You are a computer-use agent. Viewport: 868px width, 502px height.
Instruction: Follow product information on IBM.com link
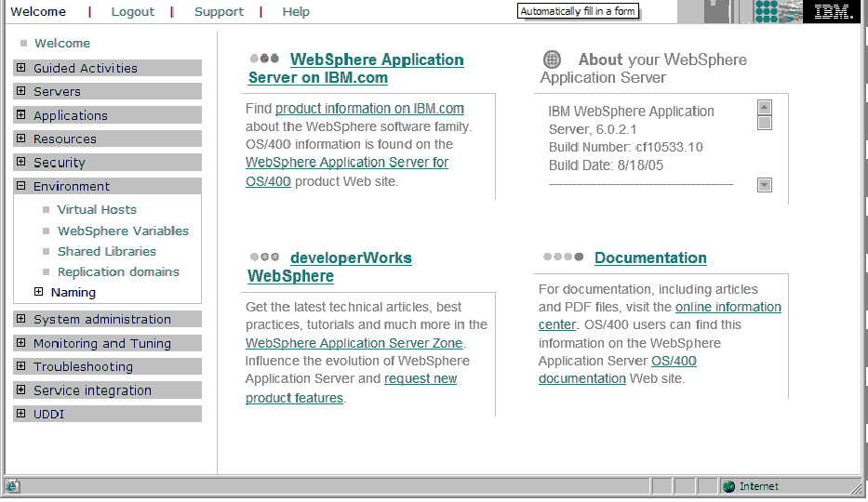(369, 109)
